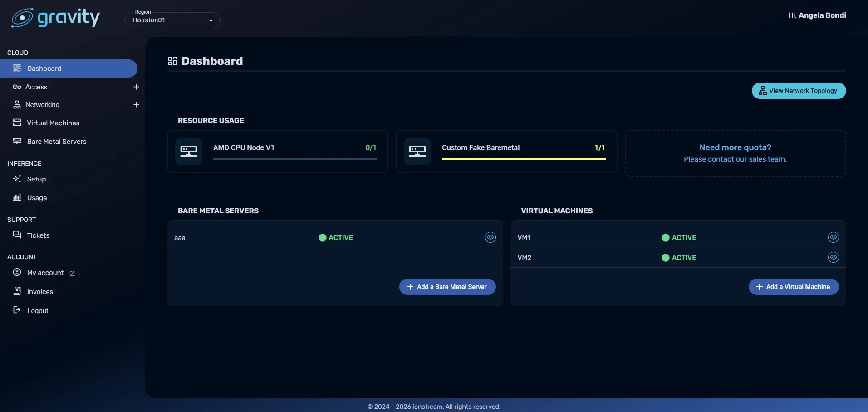Click the Tickets chat icon
868x412 pixels.
pyautogui.click(x=17, y=235)
